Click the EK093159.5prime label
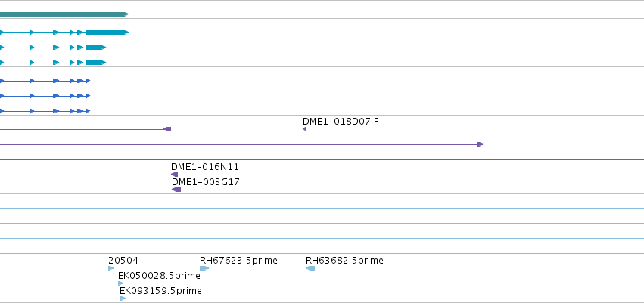Image resolution: width=644 pixels, height=303 pixels. click(160, 291)
